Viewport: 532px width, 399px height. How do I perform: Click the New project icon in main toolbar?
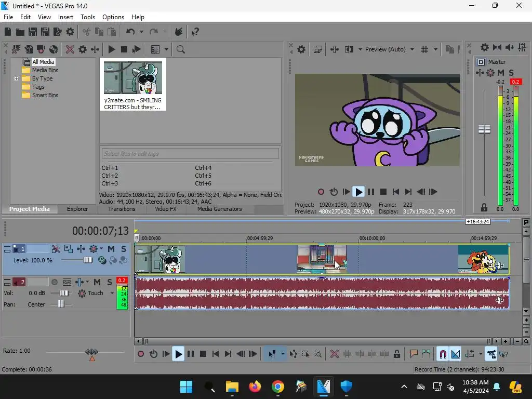pos(7,32)
